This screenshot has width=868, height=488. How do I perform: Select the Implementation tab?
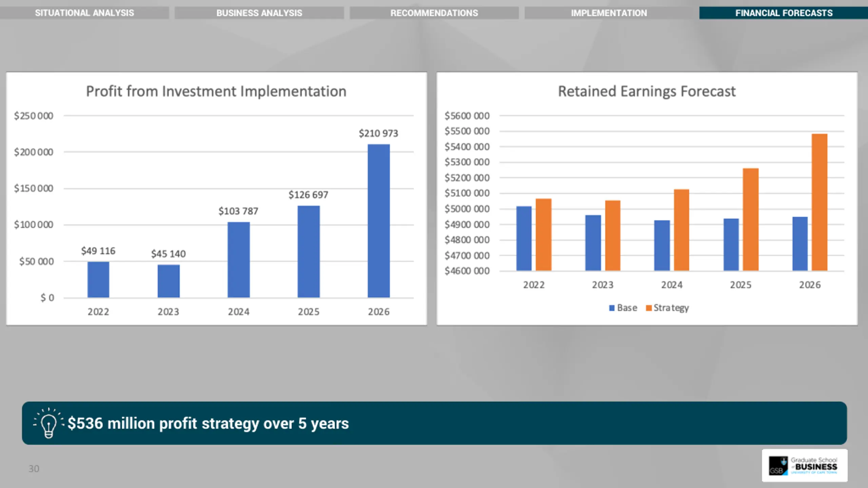pos(609,13)
